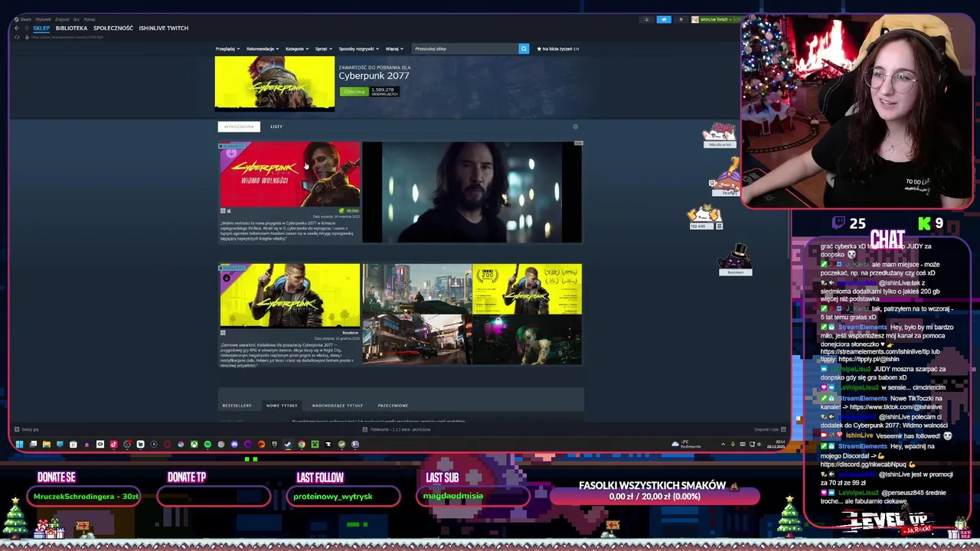This screenshot has width=980, height=551.
Task: Open the Xbox app taskbar icon
Action: click(x=194, y=444)
